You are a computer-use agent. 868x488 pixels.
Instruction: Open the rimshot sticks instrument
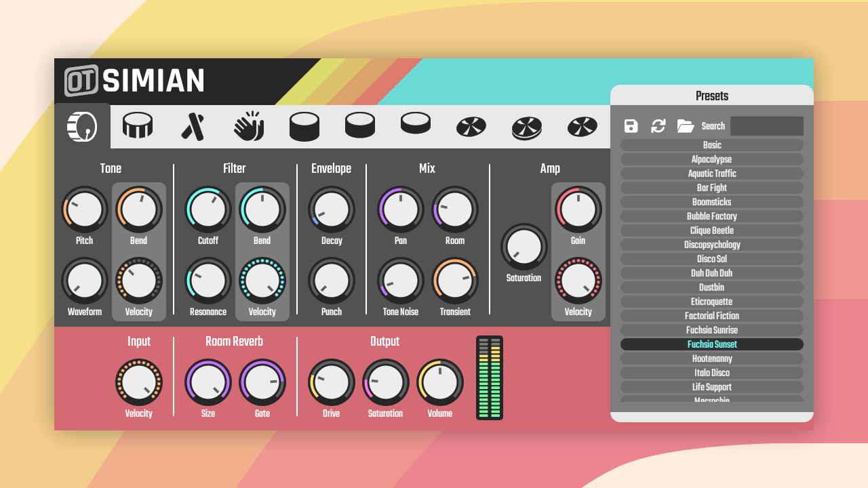pos(193,125)
